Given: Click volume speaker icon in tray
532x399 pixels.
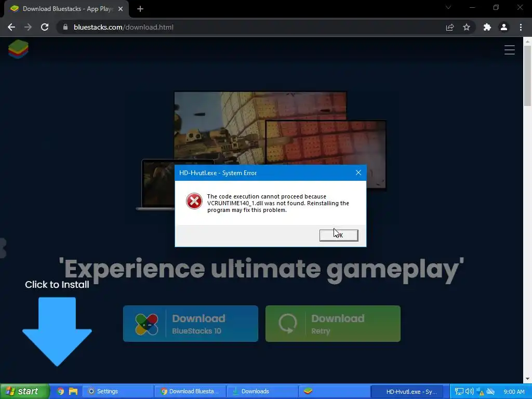Looking at the screenshot, I should 470,392.
